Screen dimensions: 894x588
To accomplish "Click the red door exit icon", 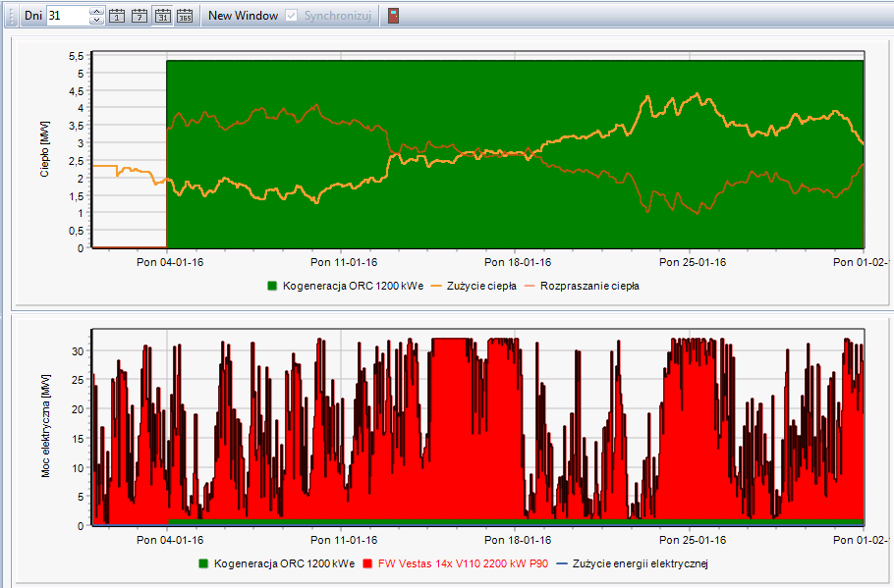I will click(393, 16).
